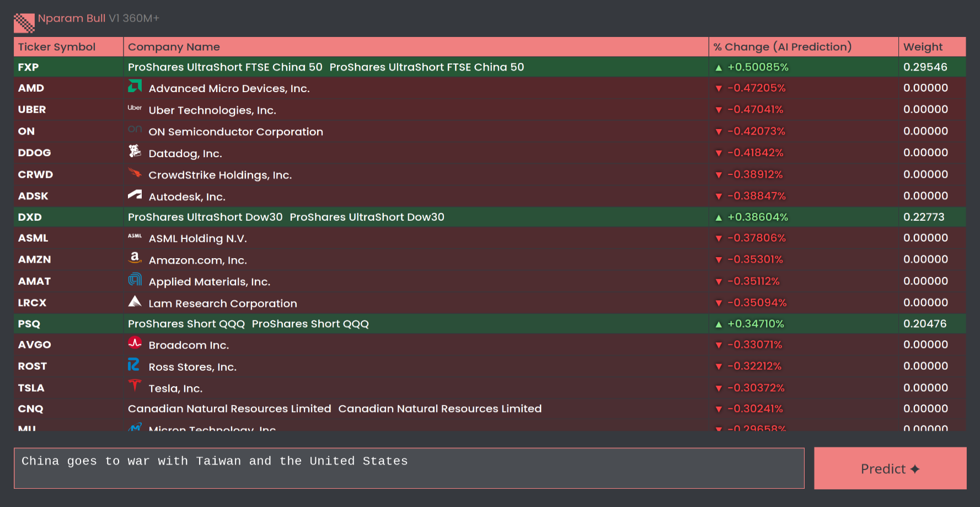Image resolution: width=980 pixels, height=507 pixels.
Task: Click the 0.22773 weight value
Action: 924,217
